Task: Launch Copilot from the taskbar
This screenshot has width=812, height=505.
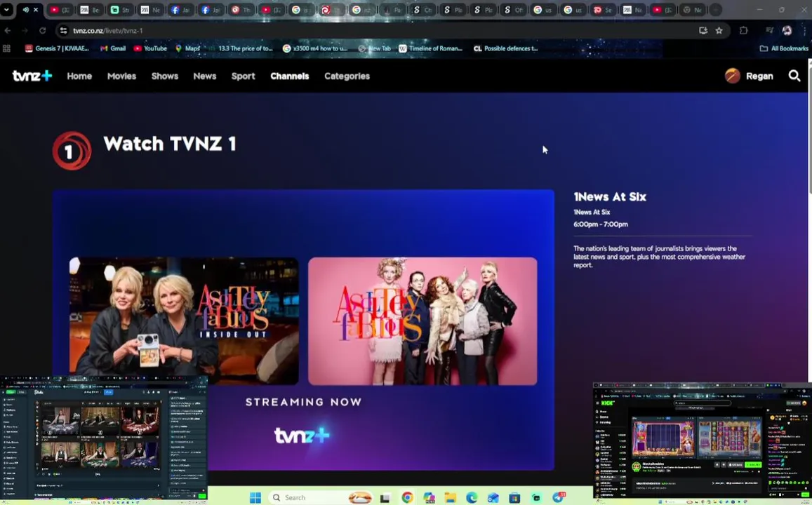Action: pyautogui.click(x=429, y=498)
